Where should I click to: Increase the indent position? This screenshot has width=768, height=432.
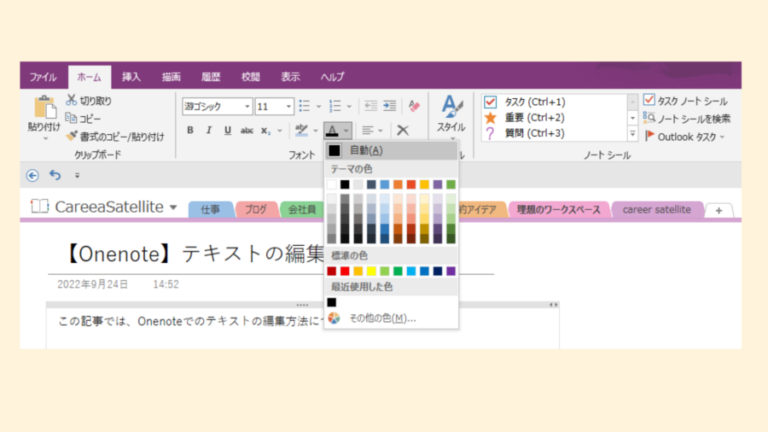coord(390,106)
